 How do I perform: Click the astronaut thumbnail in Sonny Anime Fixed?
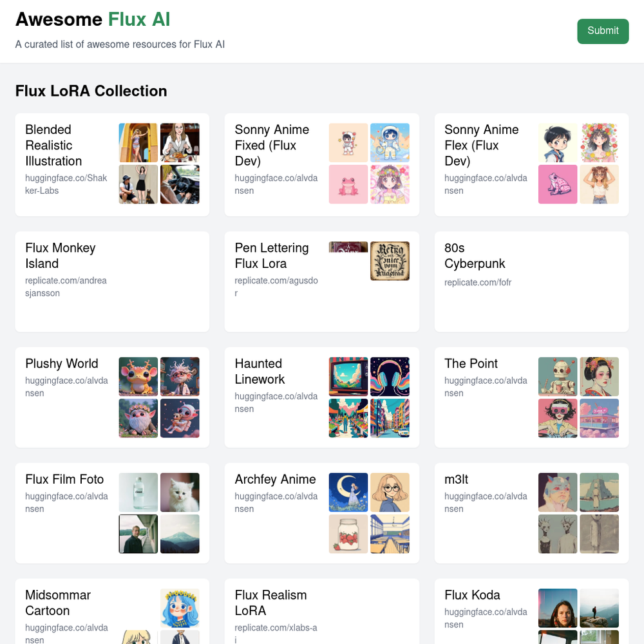tap(390, 142)
